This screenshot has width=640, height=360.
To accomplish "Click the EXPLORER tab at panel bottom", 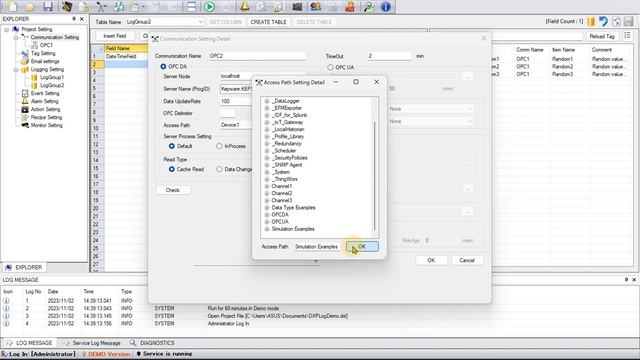I will coord(24,267).
